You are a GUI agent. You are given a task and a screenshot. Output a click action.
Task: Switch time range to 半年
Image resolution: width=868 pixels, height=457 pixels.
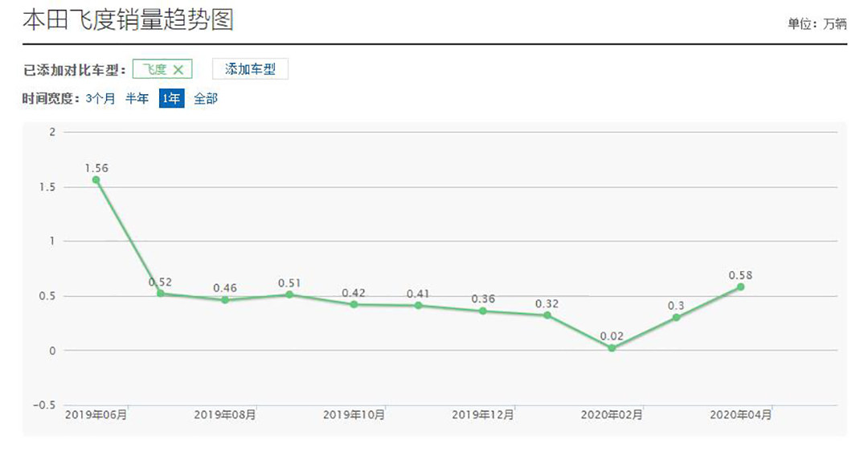137,99
